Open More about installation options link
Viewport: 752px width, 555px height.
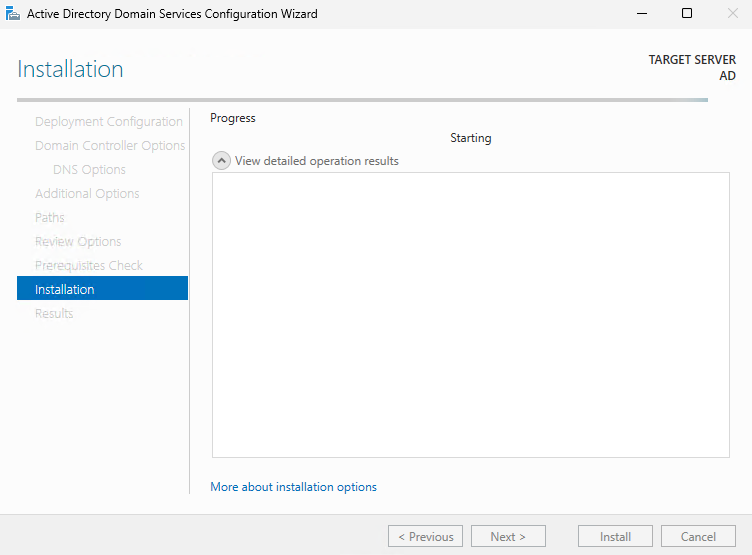(x=293, y=487)
